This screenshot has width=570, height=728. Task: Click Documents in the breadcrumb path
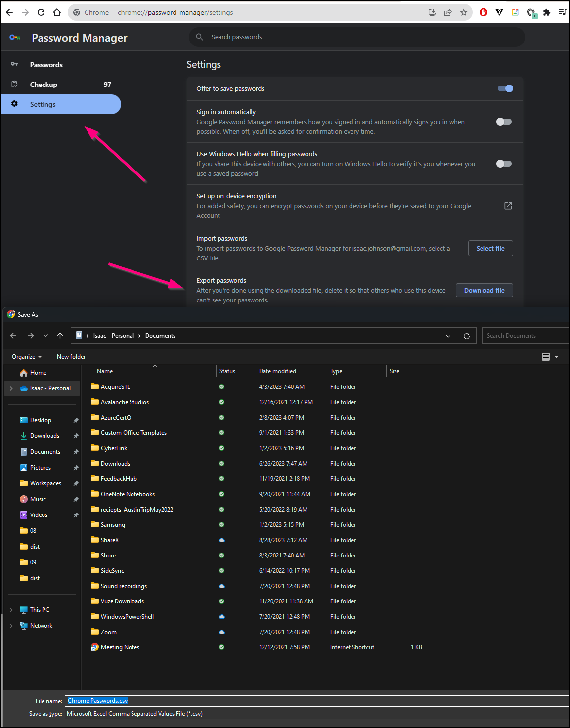click(x=160, y=336)
